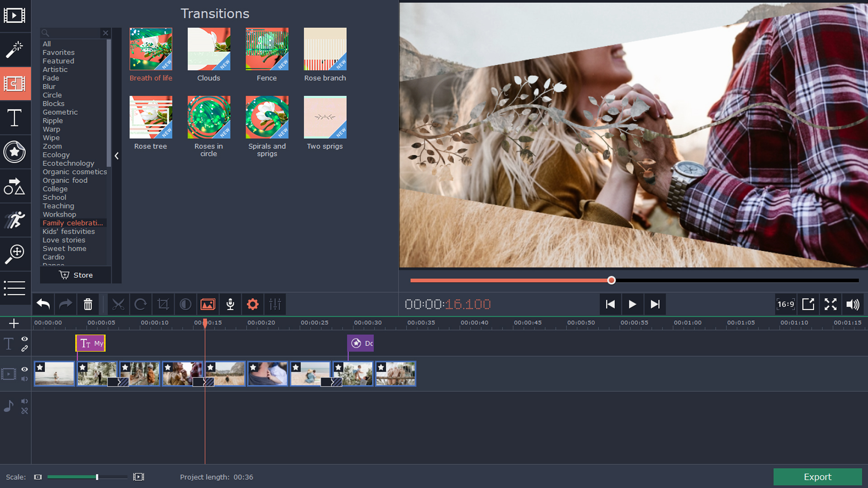Screen dimensions: 868x488
Task: Select the Featured transitions category
Action: 58,61
